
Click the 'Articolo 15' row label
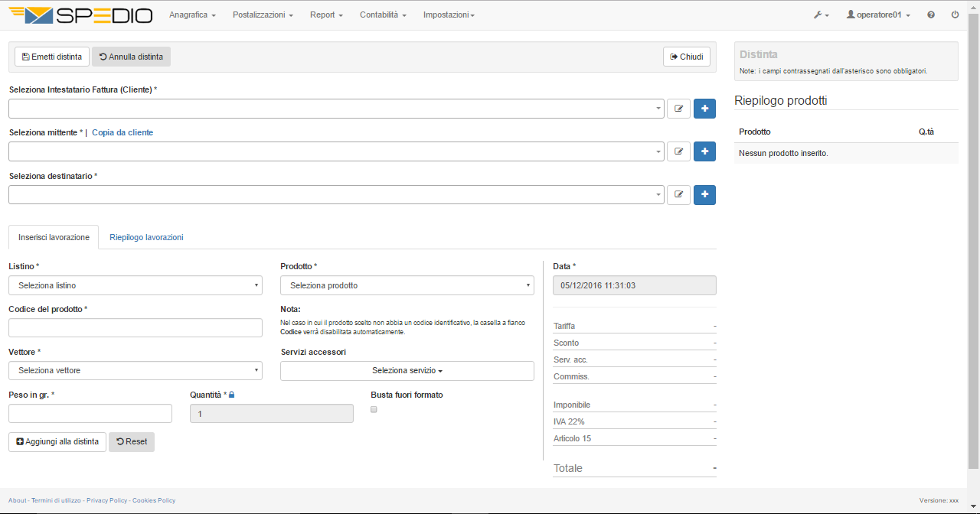pyautogui.click(x=572, y=438)
